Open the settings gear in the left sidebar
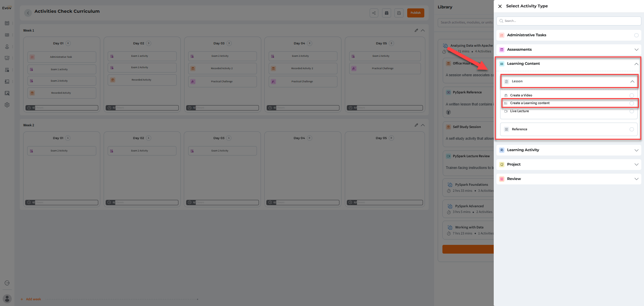The height and width of the screenshot is (306, 644). coord(7,105)
